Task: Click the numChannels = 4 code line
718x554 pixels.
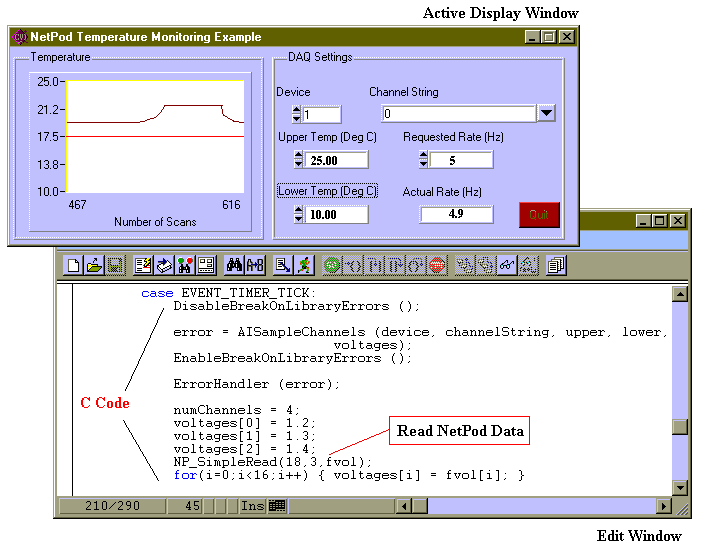Action: pyautogui.click(x=236, y=409)
